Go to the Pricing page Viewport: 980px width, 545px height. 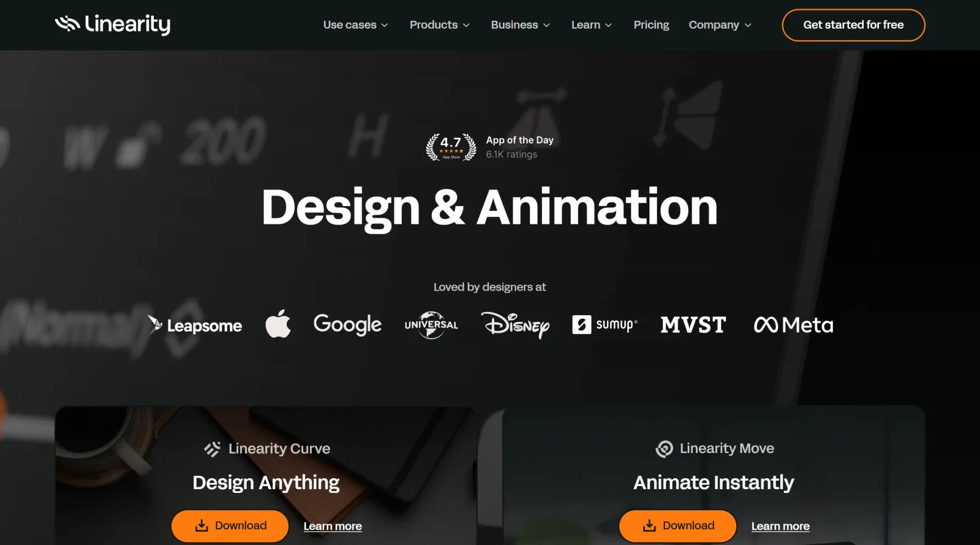tap(651, 25)
